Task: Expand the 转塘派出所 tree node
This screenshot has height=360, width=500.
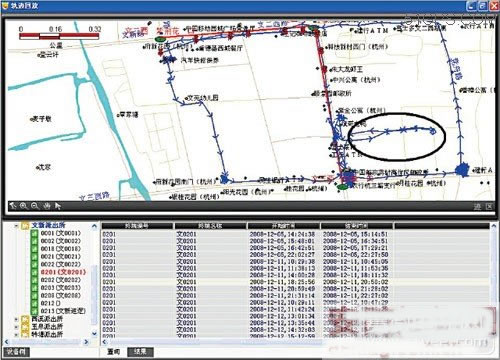Action: pos(16,334)
